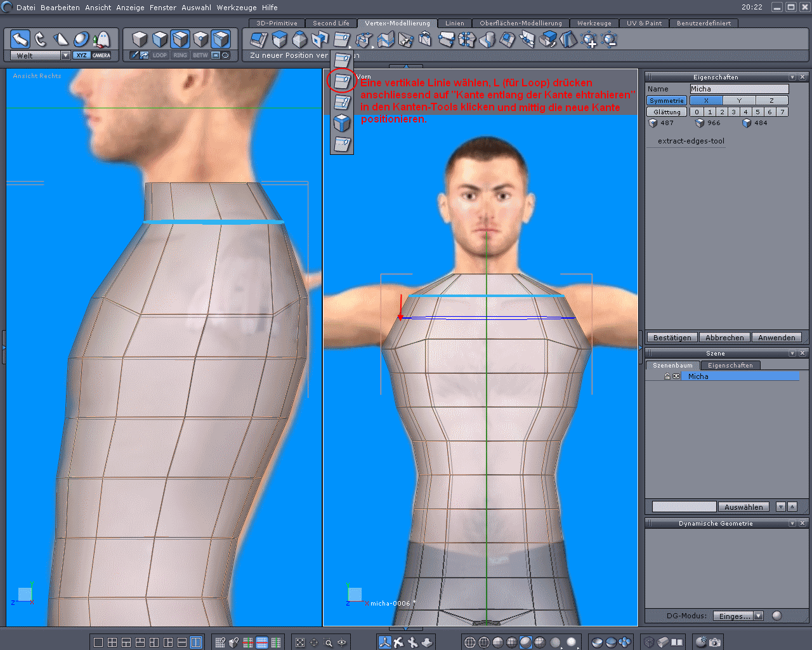Enable object selection mode first cube
This screenshot has height=650, width=812.
click(140, 39)
